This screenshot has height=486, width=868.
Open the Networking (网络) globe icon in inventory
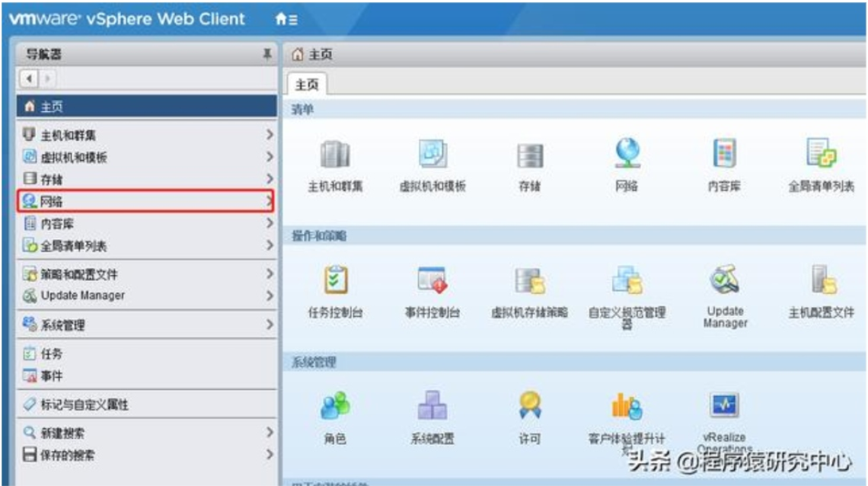click(627, 153)
